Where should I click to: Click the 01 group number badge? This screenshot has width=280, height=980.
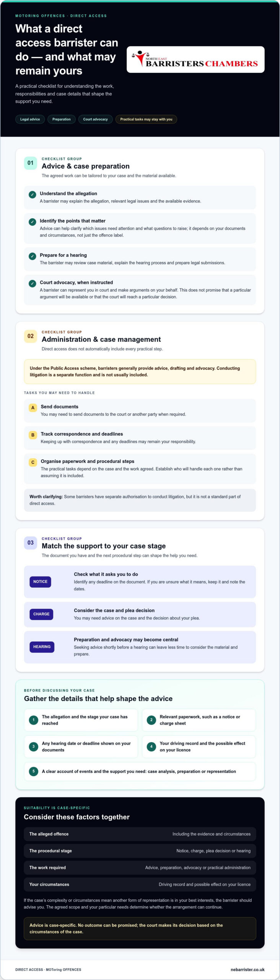31,163
